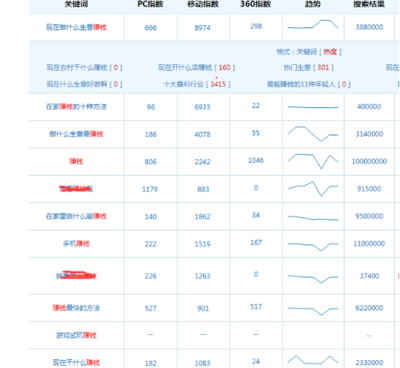Open keyword link 手机赚钱

coord(76,244)
